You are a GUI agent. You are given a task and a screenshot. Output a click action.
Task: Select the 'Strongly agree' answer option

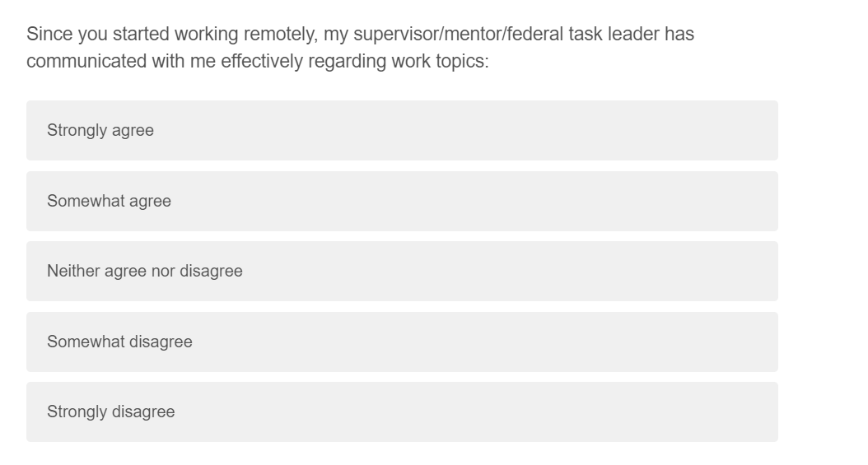click(402, 130)
